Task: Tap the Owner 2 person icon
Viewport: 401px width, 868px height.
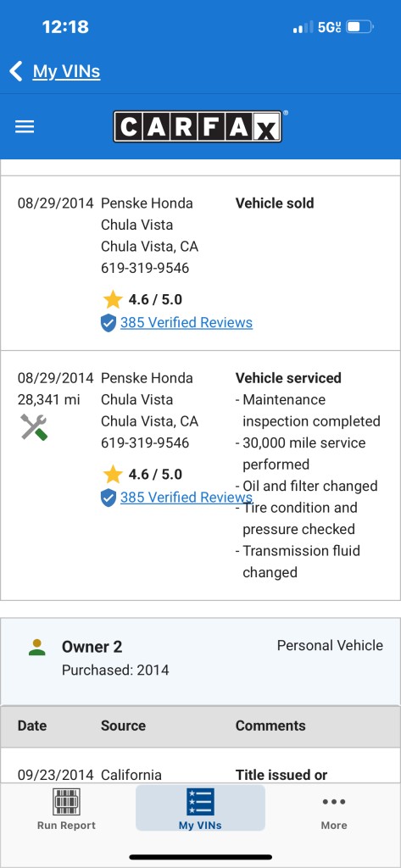Action: [37, 647]
